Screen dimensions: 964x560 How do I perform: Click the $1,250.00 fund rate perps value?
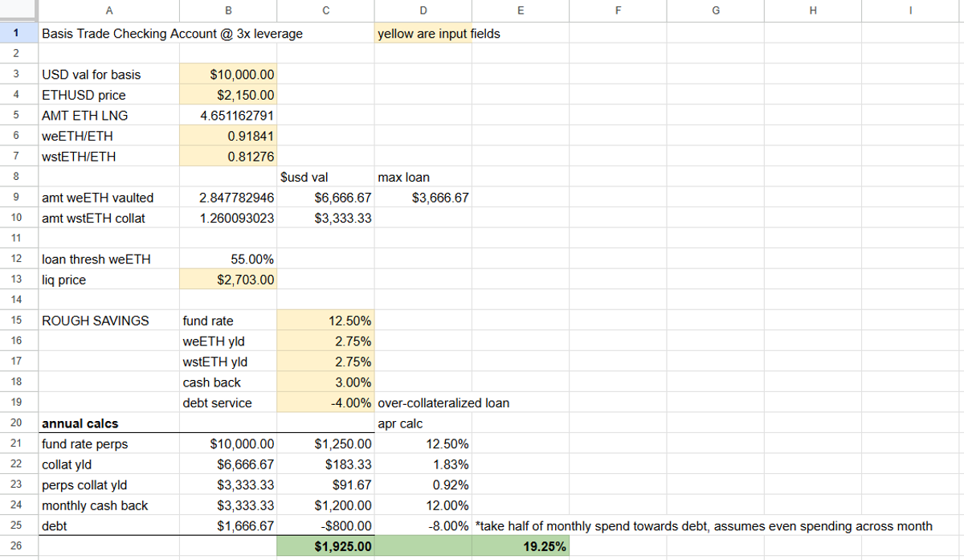click(x=325, y=444)
